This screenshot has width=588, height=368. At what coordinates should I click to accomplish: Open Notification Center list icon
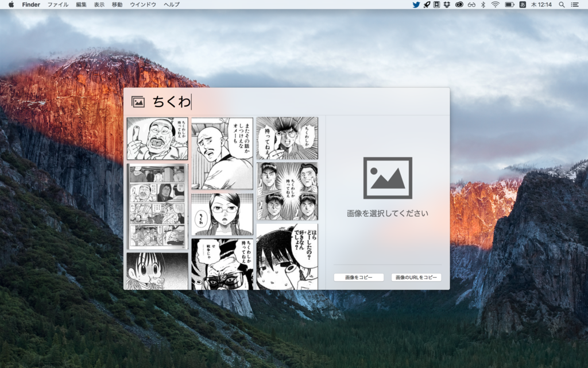click(x=574, y=5)
